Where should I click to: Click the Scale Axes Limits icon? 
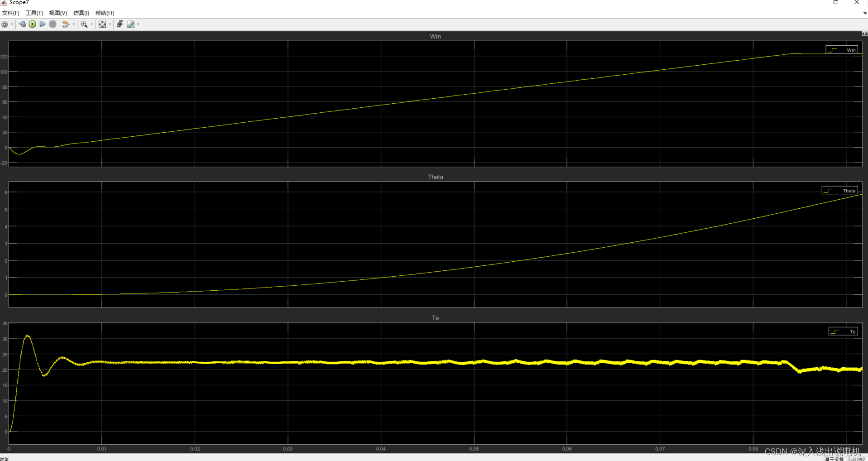[x=102, y=24]
